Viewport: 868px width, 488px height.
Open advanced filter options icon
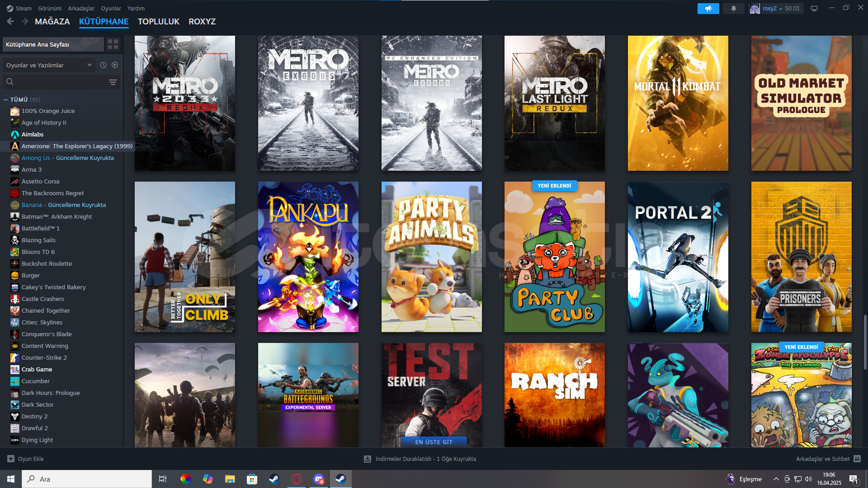[x=113, y=82]
